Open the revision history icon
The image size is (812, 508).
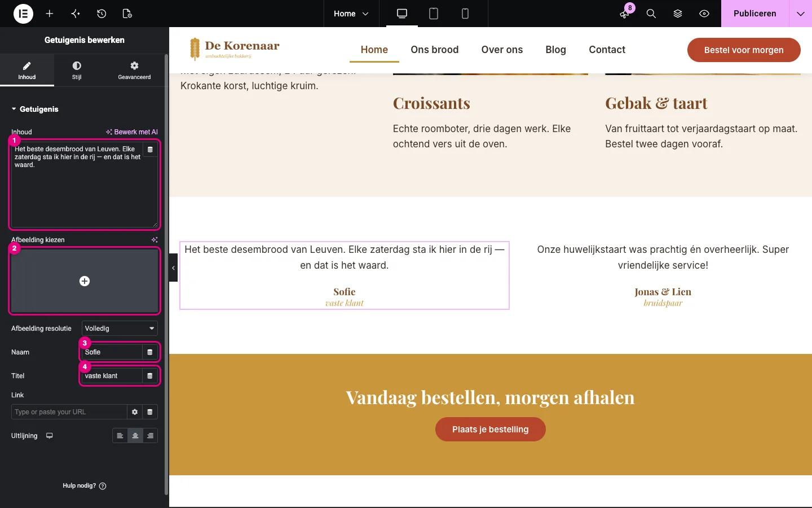coord(101,14)
